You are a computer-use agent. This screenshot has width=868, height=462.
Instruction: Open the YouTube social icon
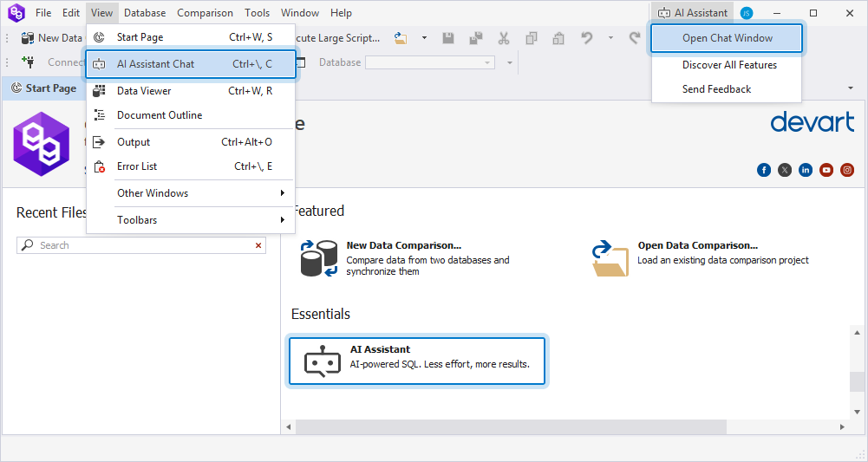point(826,170)
